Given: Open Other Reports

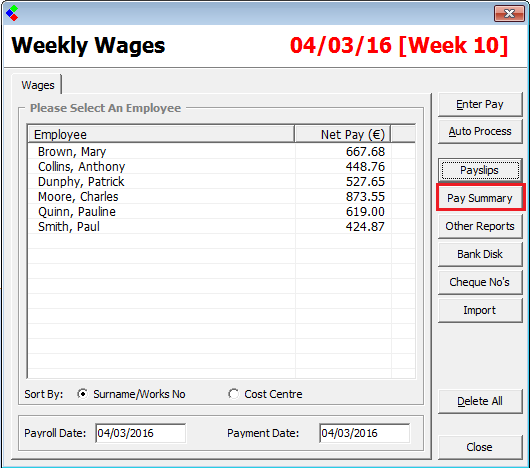Looking at the screenshot, I should pyautogui.click(x=480, y=226).
